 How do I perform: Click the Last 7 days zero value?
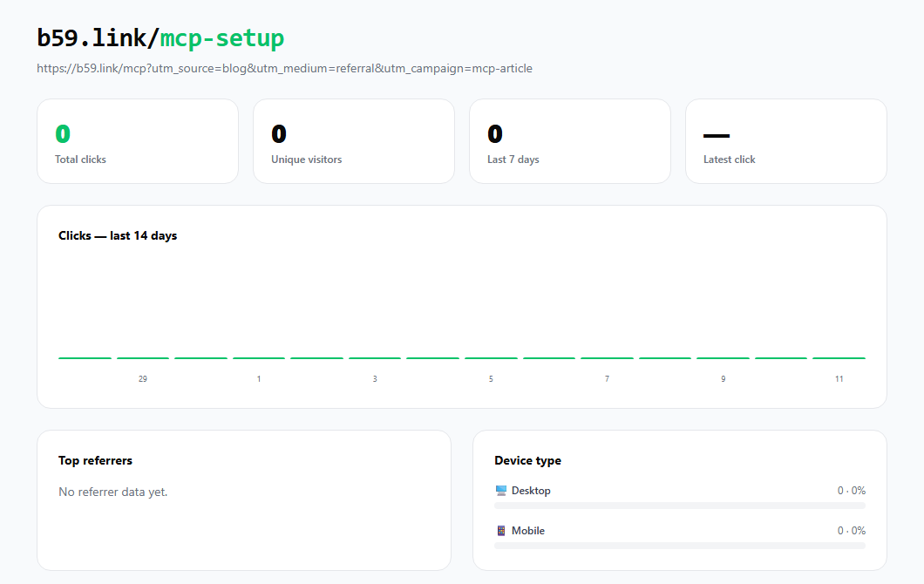point(495,133)
